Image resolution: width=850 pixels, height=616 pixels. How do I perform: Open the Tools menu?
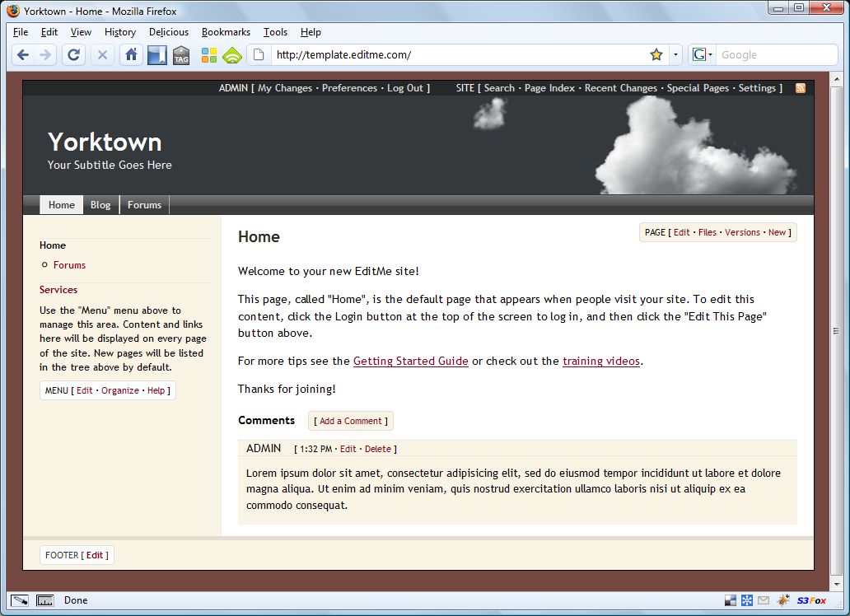(x=275, y=32)
